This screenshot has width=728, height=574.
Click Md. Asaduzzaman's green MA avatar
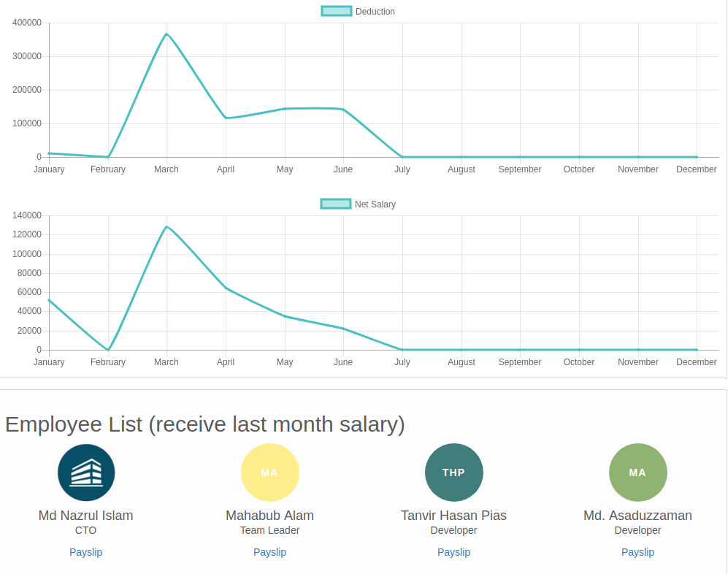(638, 472)
